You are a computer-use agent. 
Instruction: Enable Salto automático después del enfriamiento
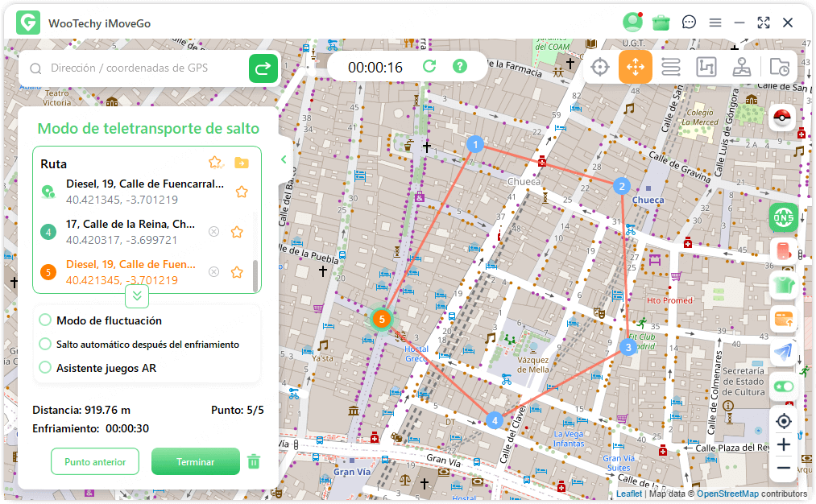coord(45,344)
